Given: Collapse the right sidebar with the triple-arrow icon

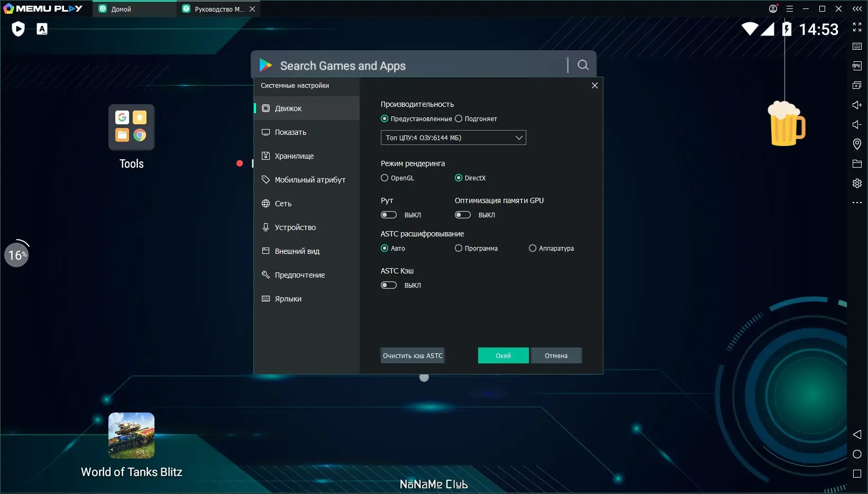Looking at the screenshot, I should click(857, 8).
